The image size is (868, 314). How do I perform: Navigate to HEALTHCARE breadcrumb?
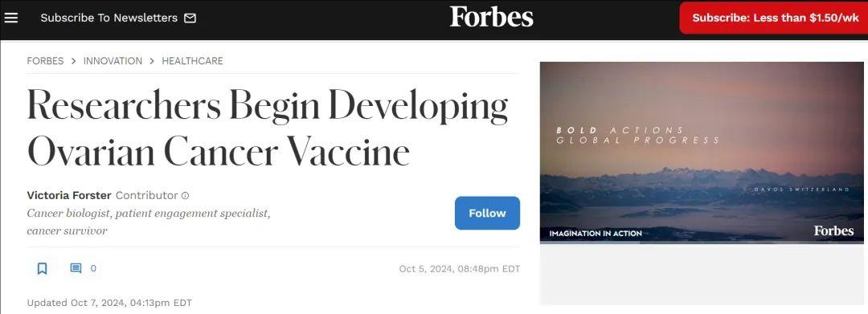(x=192, y=61)
